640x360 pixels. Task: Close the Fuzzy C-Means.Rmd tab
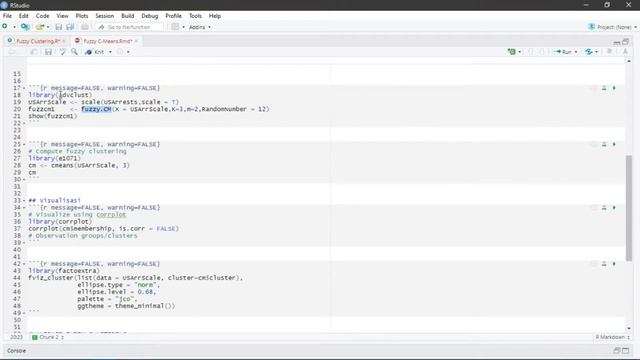pos(136,41)
